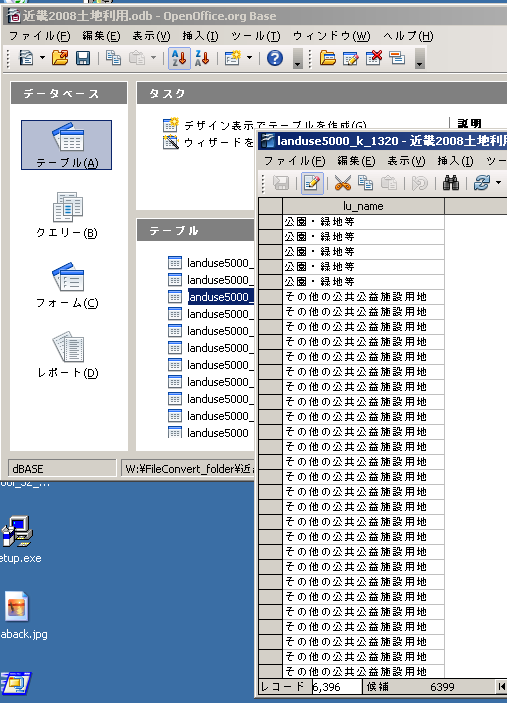Click the Cut scissors icon in data window
The width and height of the screenshot is (507, 703).
pos(342,183)
